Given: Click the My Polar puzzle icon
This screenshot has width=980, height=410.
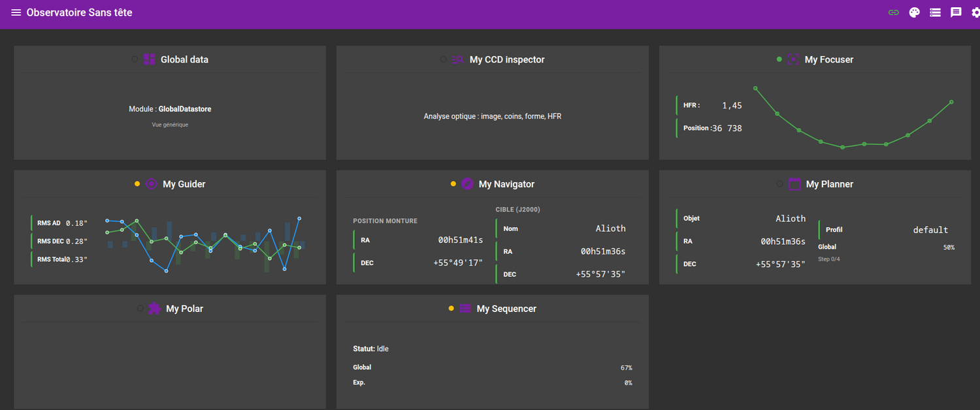Looking at the screenshot, I should pyautogui.click(x=154, y=308).
